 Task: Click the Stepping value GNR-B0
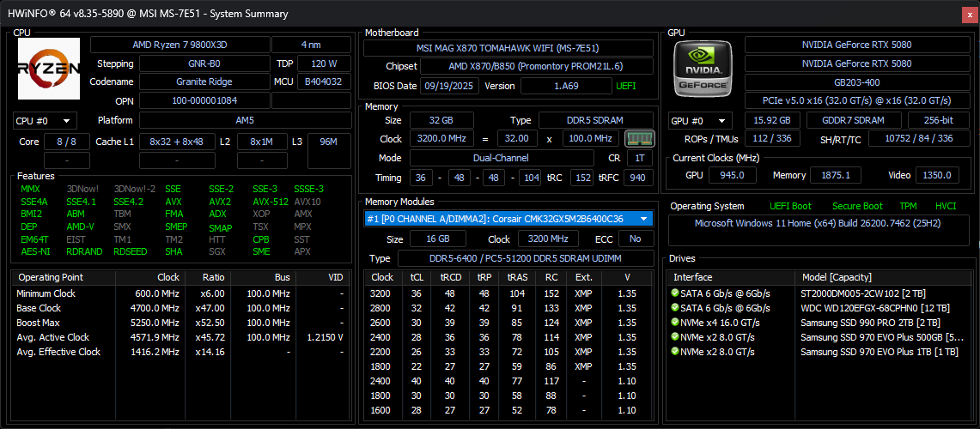click(x=204, y=63)
